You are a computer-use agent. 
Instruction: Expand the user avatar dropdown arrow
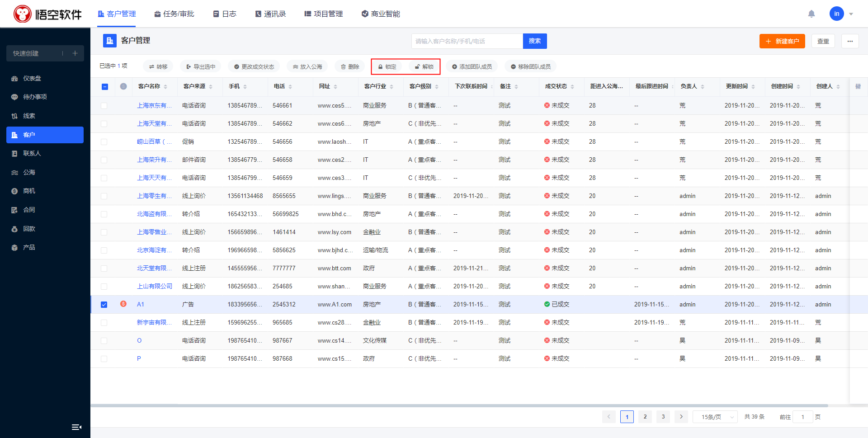click(851, 14)
